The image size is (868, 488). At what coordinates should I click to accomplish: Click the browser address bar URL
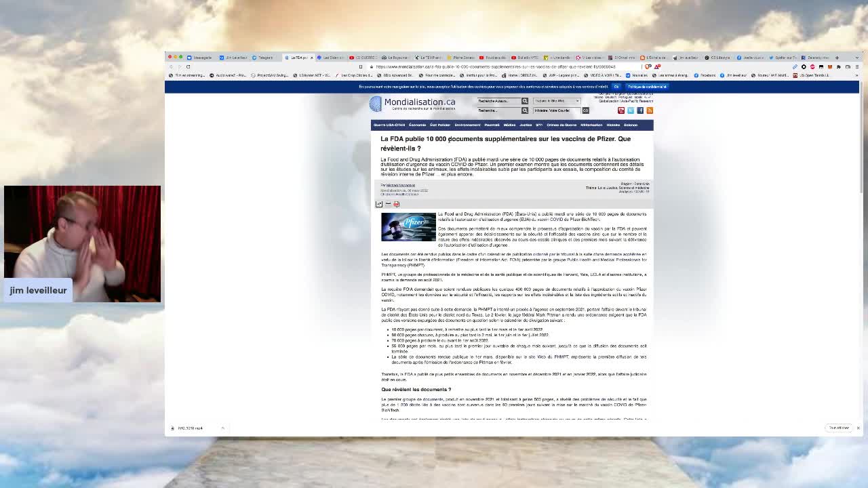pyautogui.click(x=495, y=66)
